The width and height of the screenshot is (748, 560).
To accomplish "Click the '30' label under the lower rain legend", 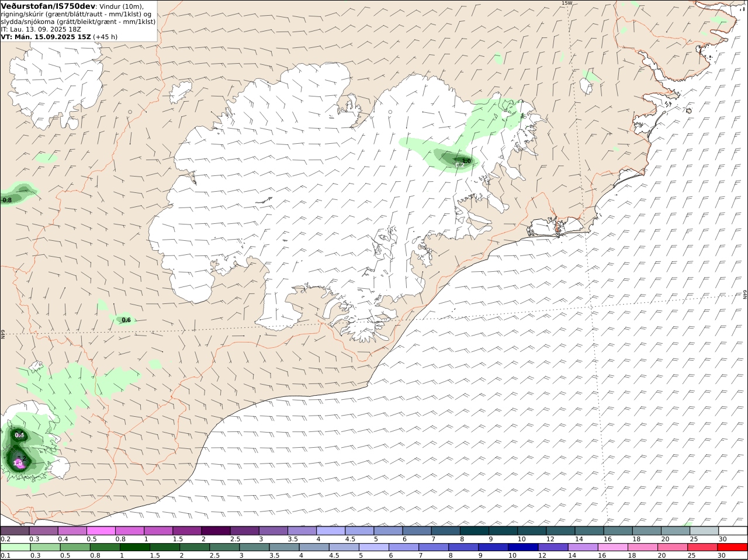I will click(x=722, y=556).
